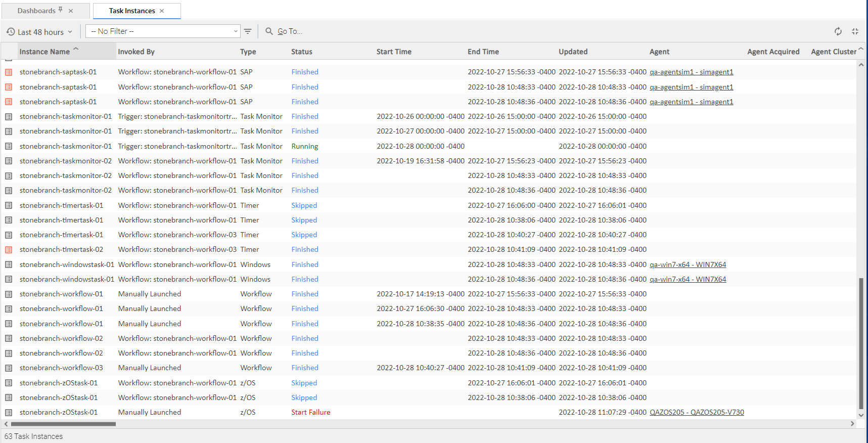This screenshot has height=443, width=868.
Task: Click the Start Failure status link
Action: pos(310,413)
